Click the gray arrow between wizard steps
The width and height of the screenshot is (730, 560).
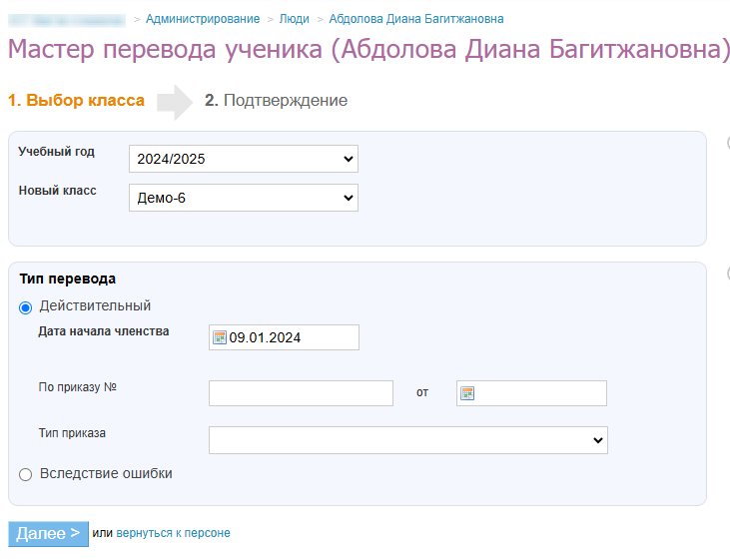[175, 101]
